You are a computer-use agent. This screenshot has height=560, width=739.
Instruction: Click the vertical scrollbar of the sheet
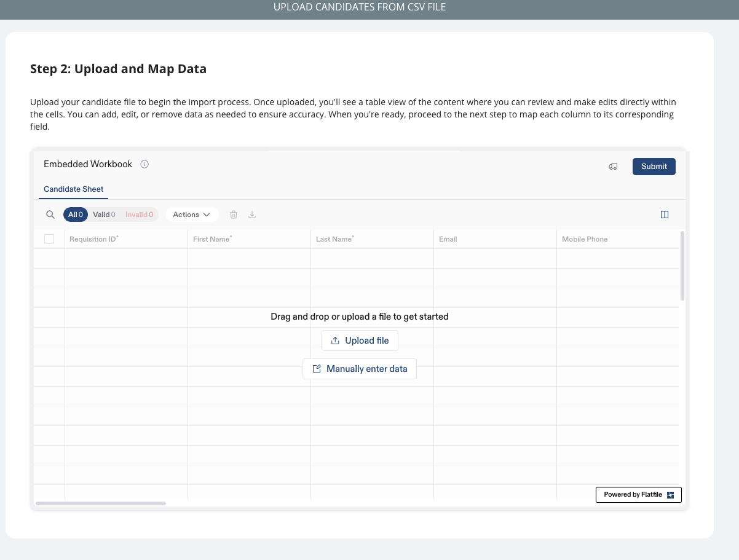coord(682,266)
